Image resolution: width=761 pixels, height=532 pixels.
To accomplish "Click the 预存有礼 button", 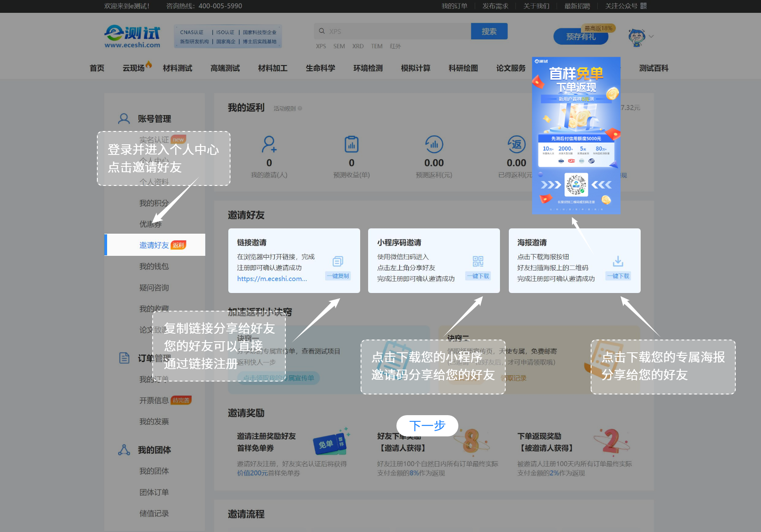I will click(580, 37).
